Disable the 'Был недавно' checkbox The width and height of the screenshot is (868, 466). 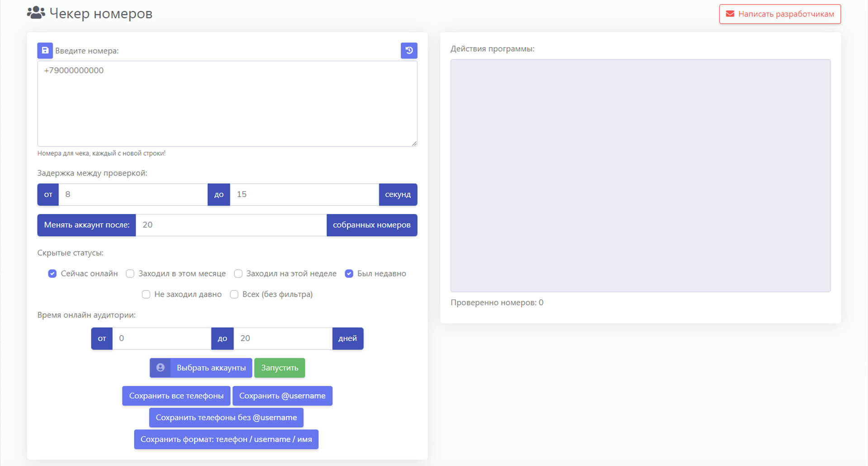pyautogui.click(x=349, y=274)
